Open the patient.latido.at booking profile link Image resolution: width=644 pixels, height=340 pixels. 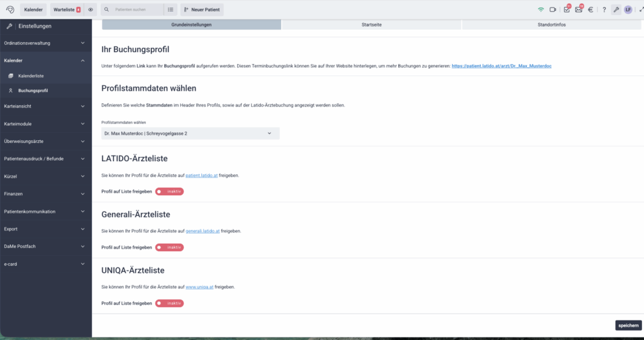pos(501,65)
